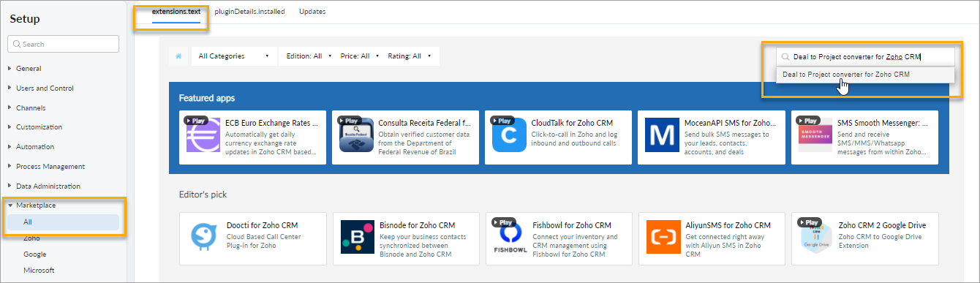Open the Rating: All filter dropdown
Image resolution: width=980 pixels, height=283 pixels.
pos(409,56)
